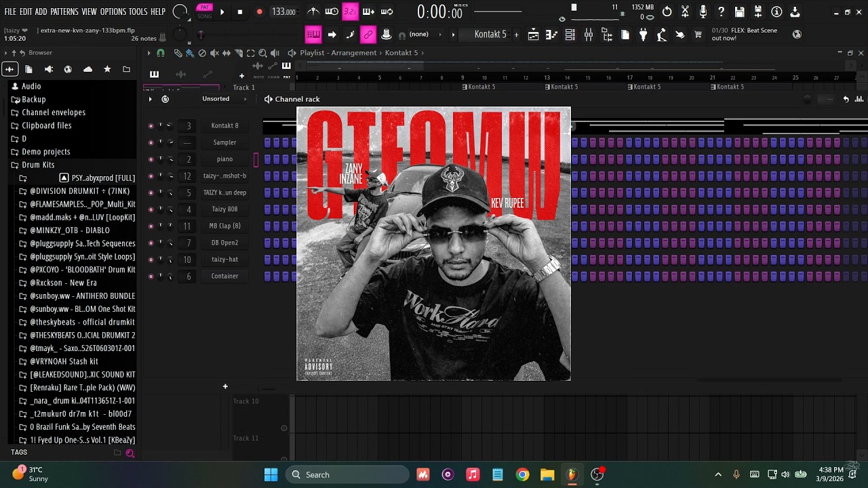Select the Mute tool in playlist
This screenshot has height=488, width=868.
(x=214, y=53)
